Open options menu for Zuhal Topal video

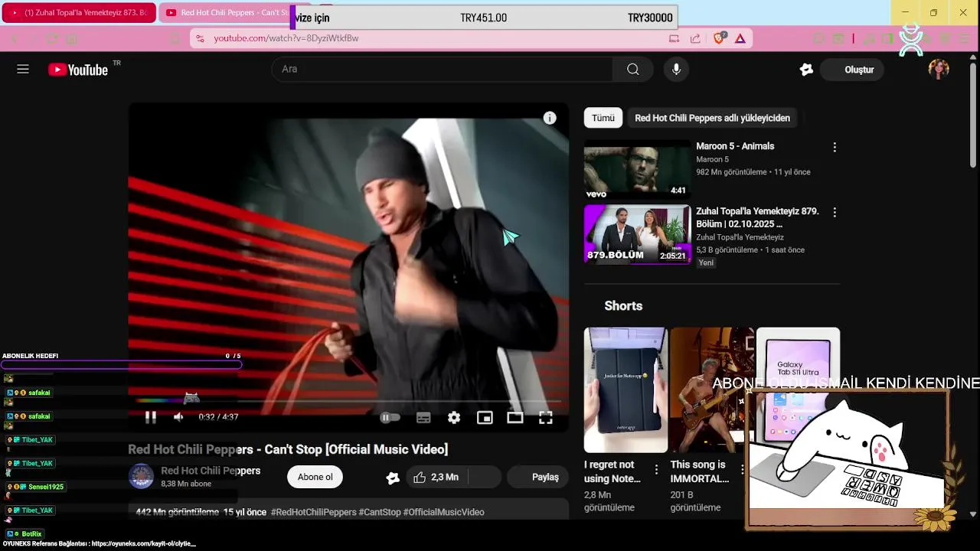[x=835, y=212]
